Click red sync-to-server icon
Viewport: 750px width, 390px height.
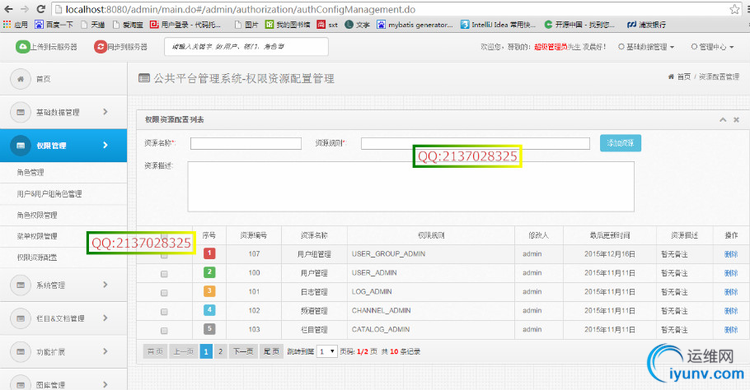[x=100, y=46]
